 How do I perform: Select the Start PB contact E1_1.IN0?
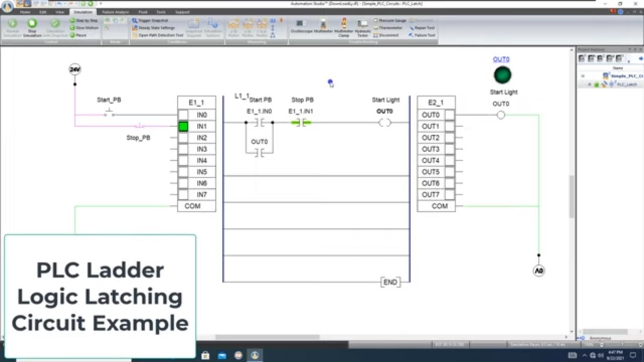259,123
